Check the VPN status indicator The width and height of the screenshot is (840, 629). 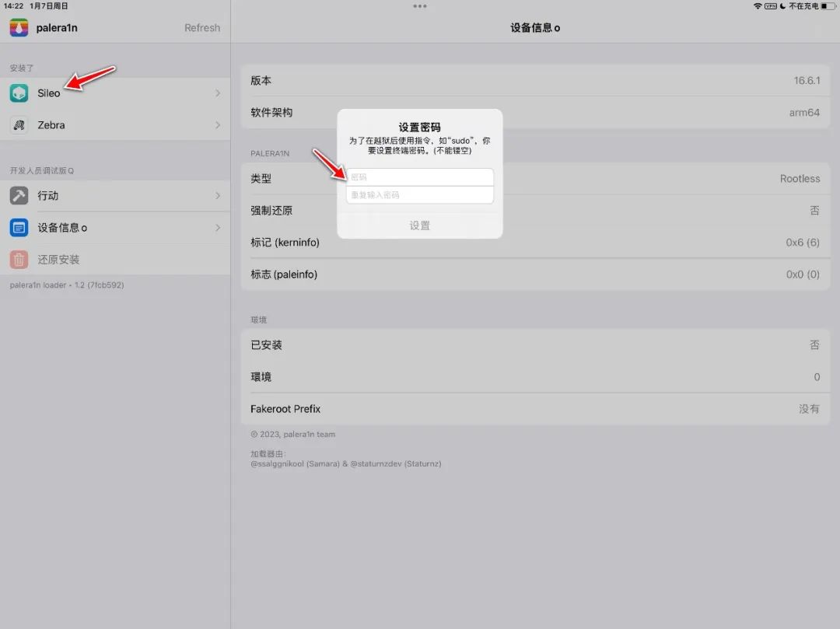coord(770,6)
